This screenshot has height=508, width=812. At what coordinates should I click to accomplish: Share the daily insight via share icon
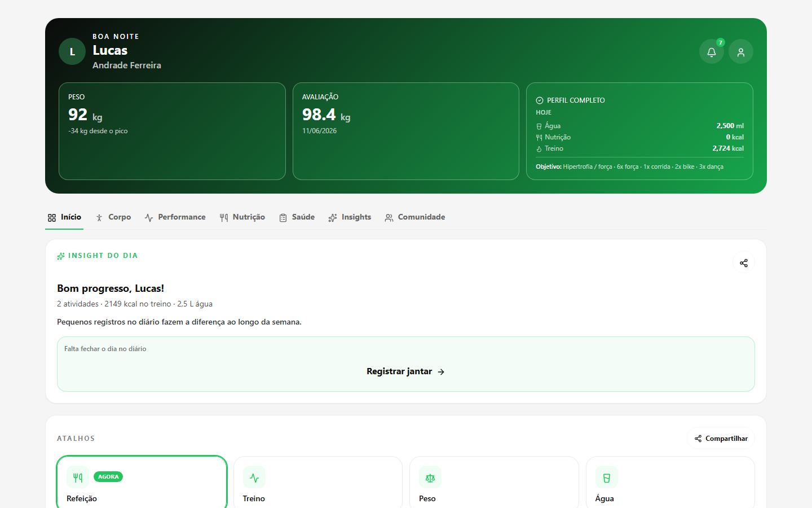point(744,263)
